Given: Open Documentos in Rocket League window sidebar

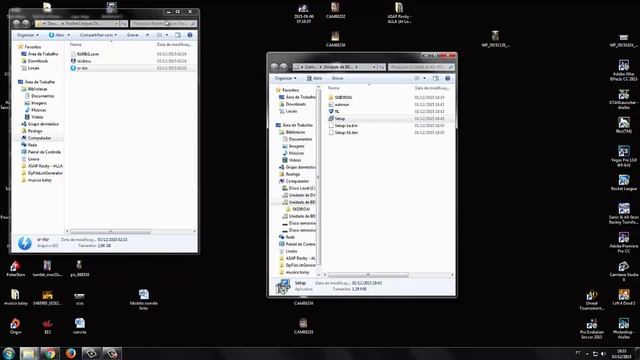Looking at the screenshot, I should [x=42, y=96].
